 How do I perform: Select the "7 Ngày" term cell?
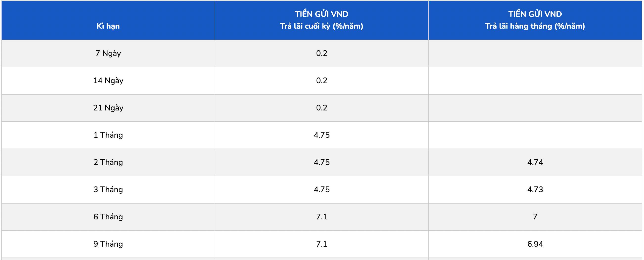pyautogui.click(x=108, y=53)
